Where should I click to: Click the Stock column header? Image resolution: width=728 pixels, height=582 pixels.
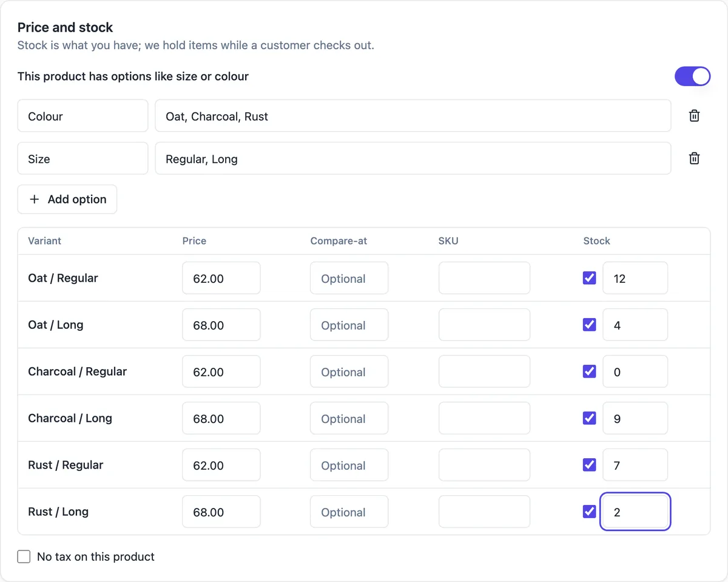pos(596,241)
